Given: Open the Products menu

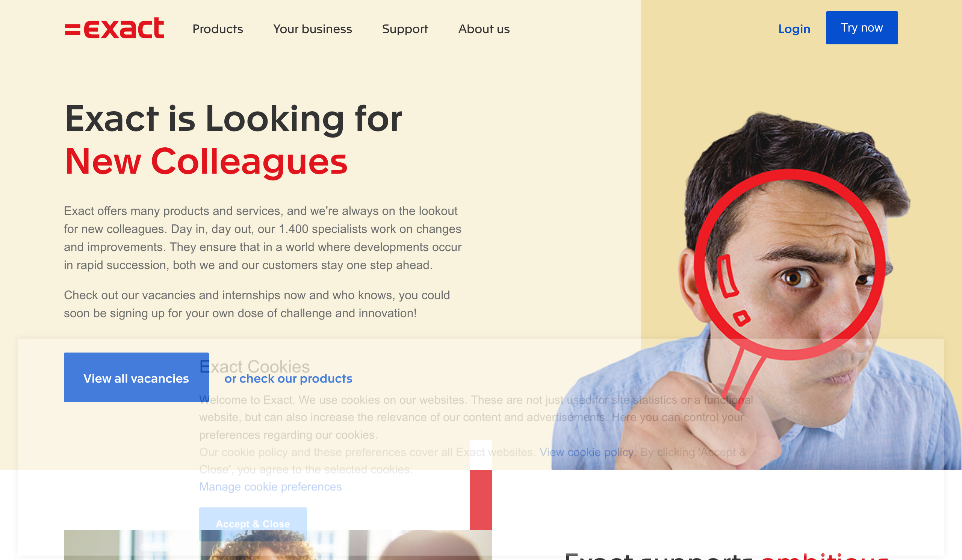Looking at the screenshot, I should pyautogui.click(x=218, y=29).
